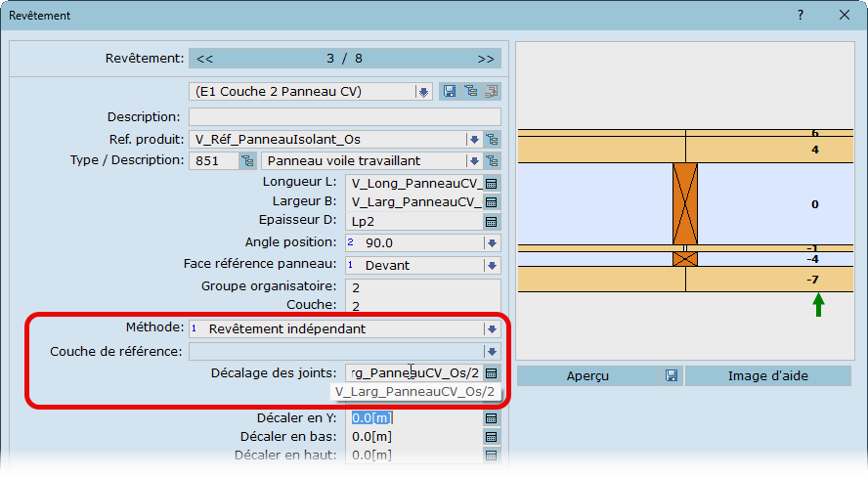Open calculator for Epaisseur D
The height and width of the screenshot is (478, 868).
pyautogui.click(x=492, y=222)
